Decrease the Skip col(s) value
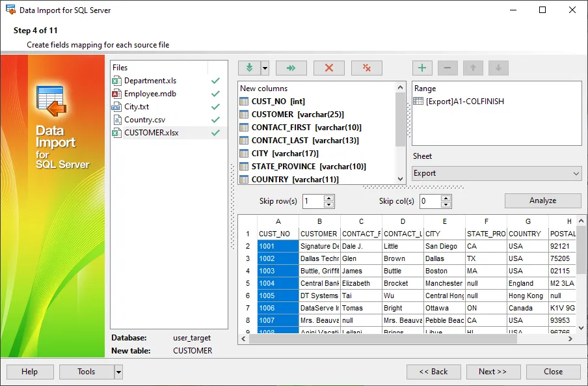The image size is (588, 386). (446, 204)
